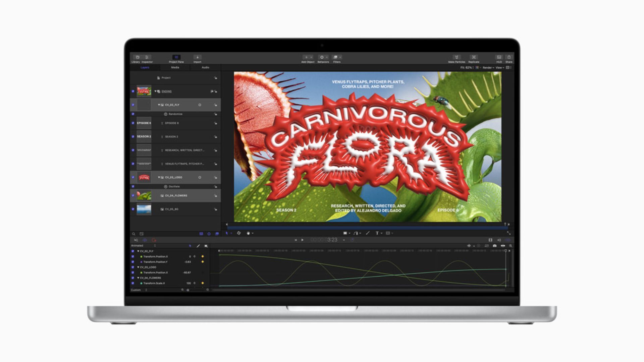Uncheck the CV_05_BG layer checkbox
The image size is (644, 362).
(133, 209)
